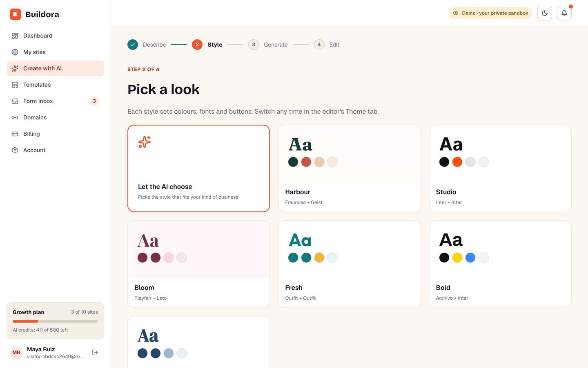Click the Growth plan usage progress bar

55,321
